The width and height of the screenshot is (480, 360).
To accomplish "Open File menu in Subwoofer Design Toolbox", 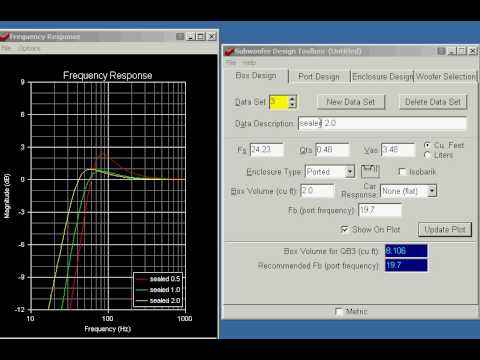I will tap(231, 63).
